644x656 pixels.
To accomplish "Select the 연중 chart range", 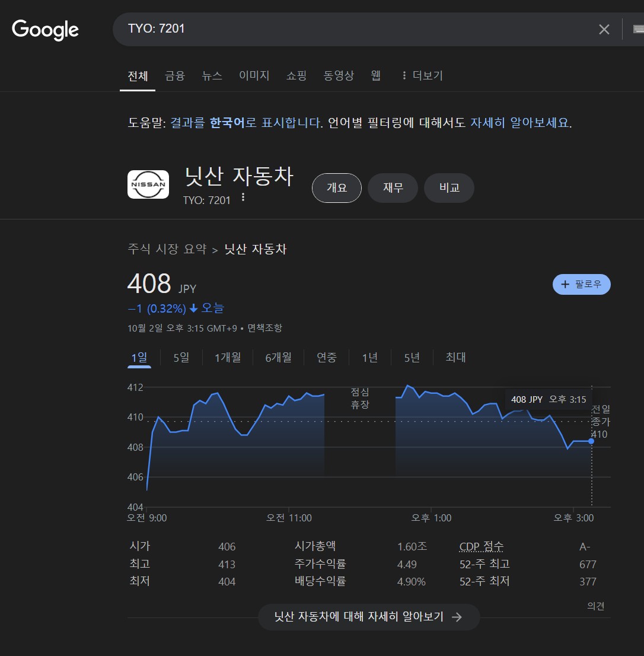I will pos(327,358).
